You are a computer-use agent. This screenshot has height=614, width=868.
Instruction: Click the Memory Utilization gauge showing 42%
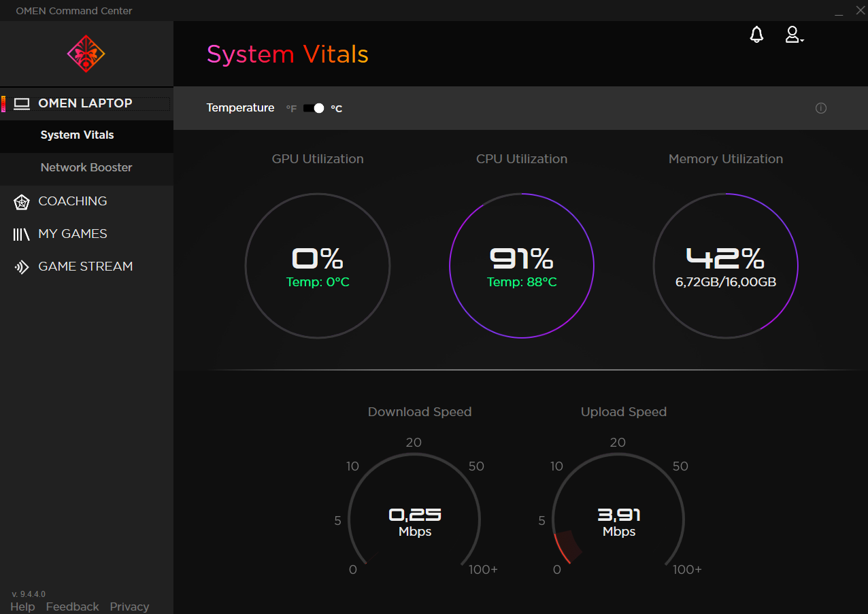pos(726,266)
